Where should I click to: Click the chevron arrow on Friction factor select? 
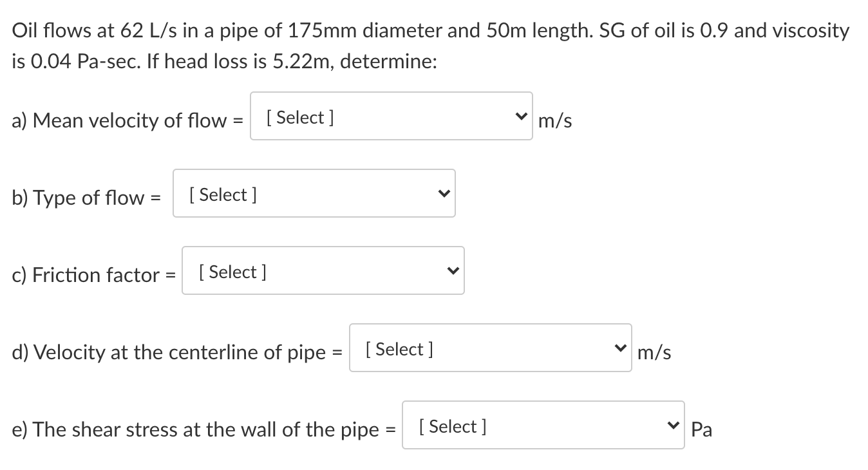(x=451, y=271)
